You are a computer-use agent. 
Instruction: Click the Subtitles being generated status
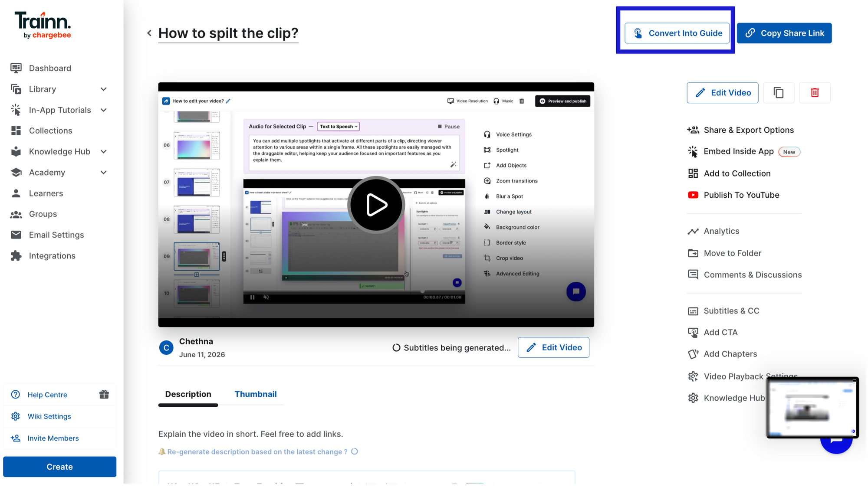tap(452, 348)
